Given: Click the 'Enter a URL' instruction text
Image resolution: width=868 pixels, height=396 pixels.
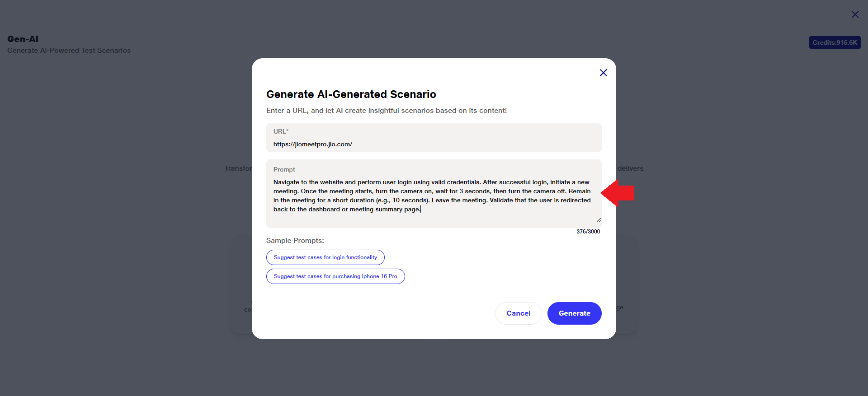Looking at the screenshot, I should (386, 111).
